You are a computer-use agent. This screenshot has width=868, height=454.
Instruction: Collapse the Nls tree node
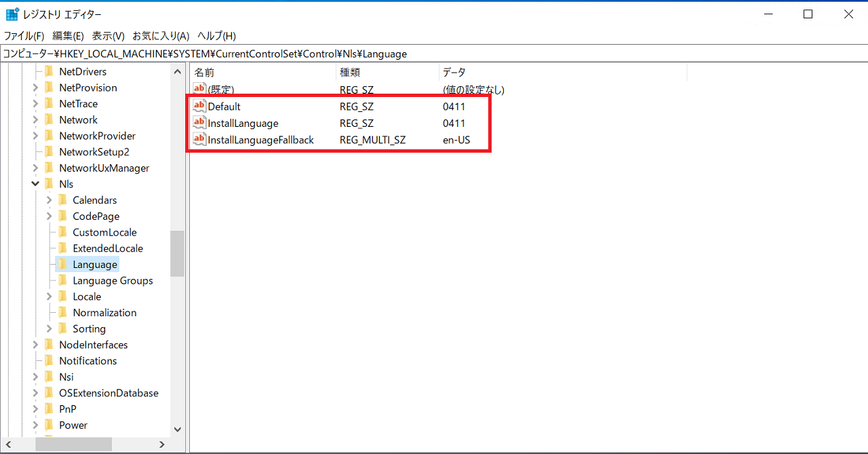tap(35, 184)
